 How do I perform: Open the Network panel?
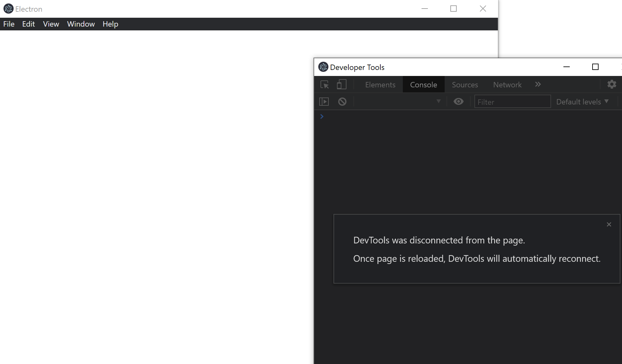click(x=507, y=85)
